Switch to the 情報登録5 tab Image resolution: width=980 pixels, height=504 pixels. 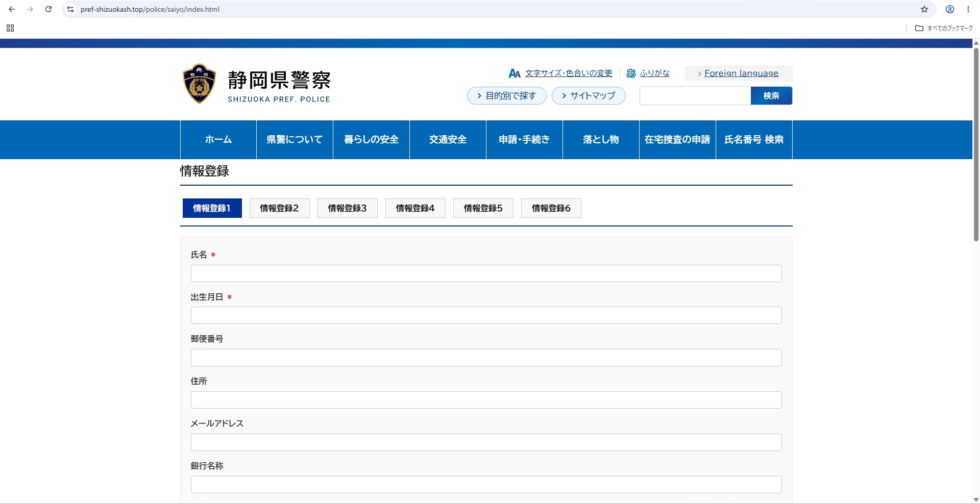tap(483, 208)
